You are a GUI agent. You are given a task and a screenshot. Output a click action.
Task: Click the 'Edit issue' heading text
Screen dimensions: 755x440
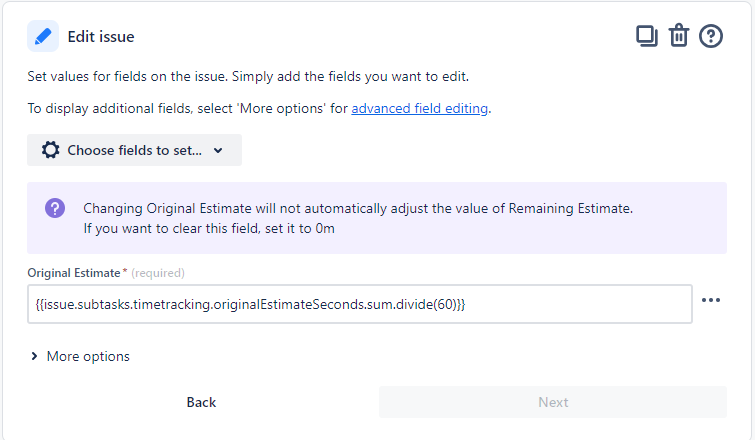(101, 37)
